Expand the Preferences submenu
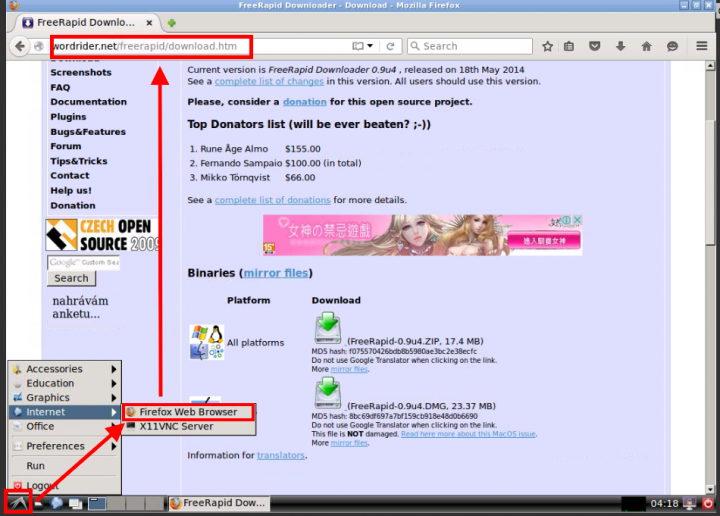 [65, 446]
